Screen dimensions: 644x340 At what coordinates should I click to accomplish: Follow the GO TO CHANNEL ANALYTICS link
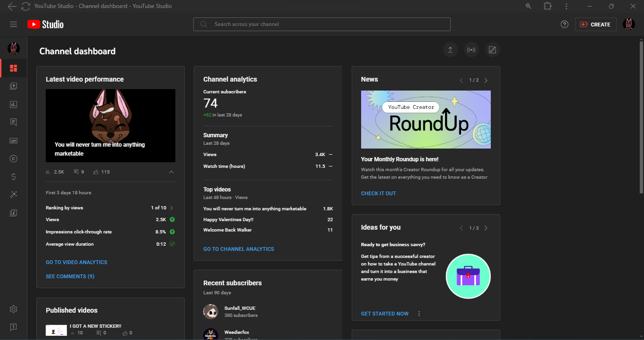tap(239, 249)
